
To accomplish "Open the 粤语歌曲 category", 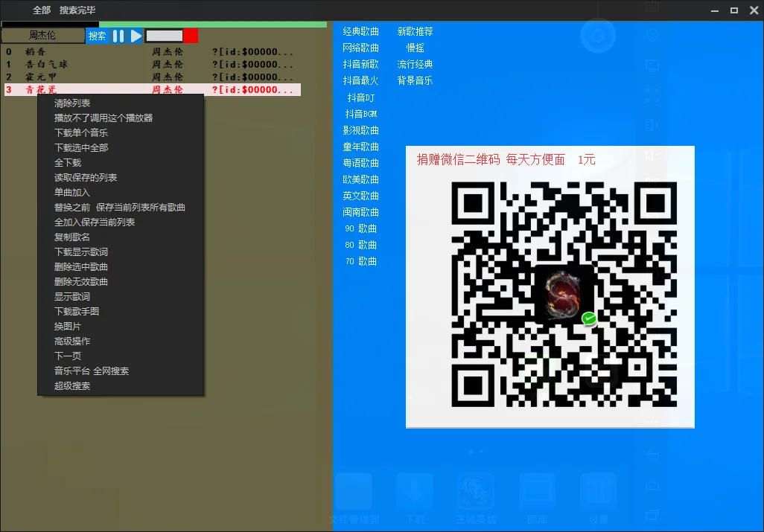I will tap(360, 163).
